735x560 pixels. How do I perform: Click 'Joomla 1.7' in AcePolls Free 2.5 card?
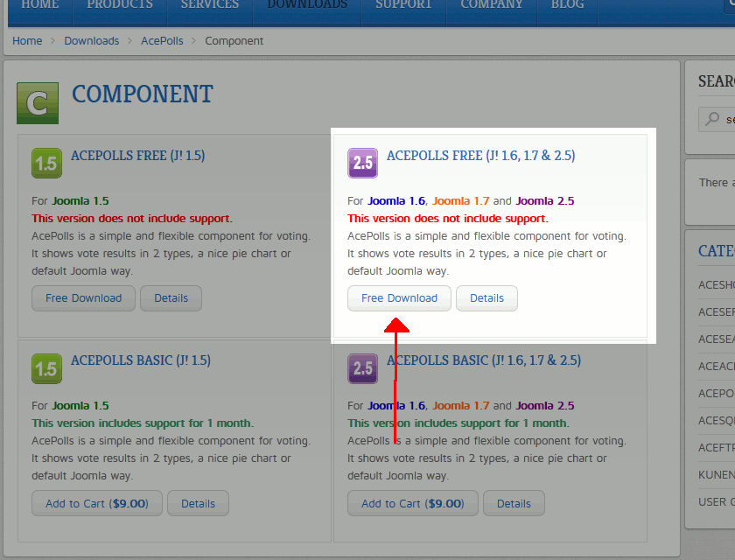(461, 201)
